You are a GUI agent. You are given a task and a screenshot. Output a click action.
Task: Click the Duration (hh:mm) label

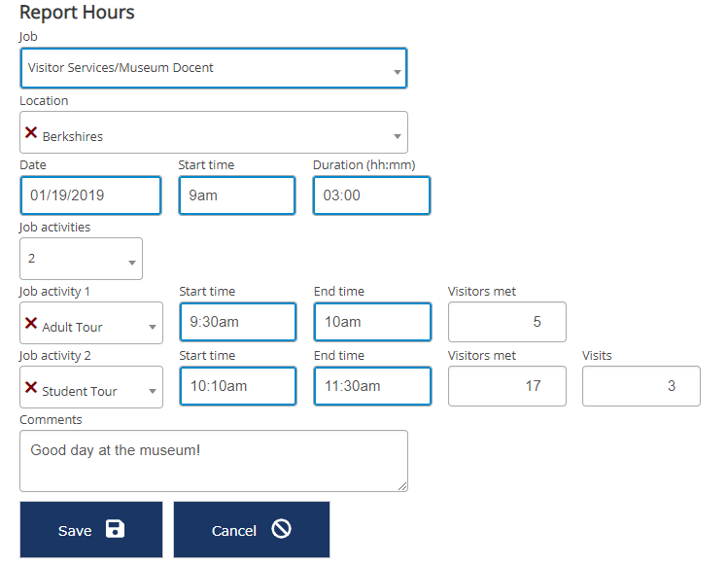pos(364,165)
